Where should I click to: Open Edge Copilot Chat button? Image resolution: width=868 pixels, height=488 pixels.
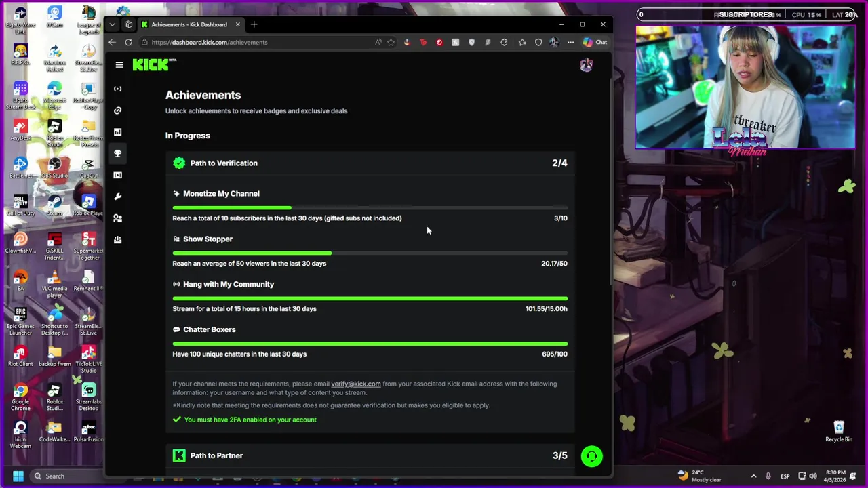[x=595, y=42]
